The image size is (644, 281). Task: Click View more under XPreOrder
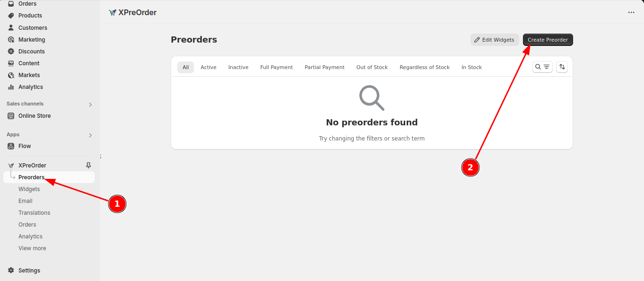pyautogui.click(x=32, y=248)
